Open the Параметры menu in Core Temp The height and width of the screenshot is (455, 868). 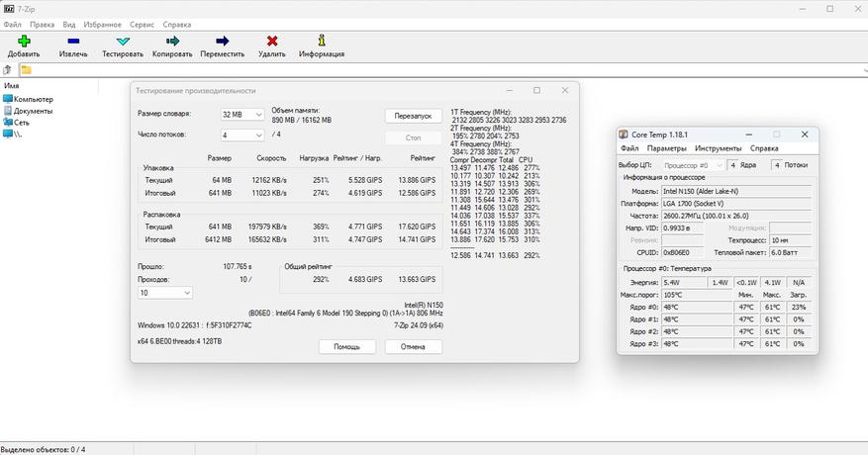[666, 148]
